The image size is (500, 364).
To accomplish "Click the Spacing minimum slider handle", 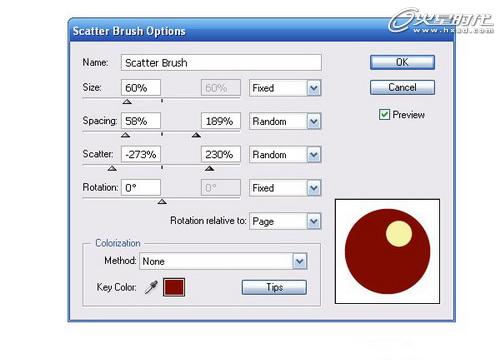I will (125, 135).
